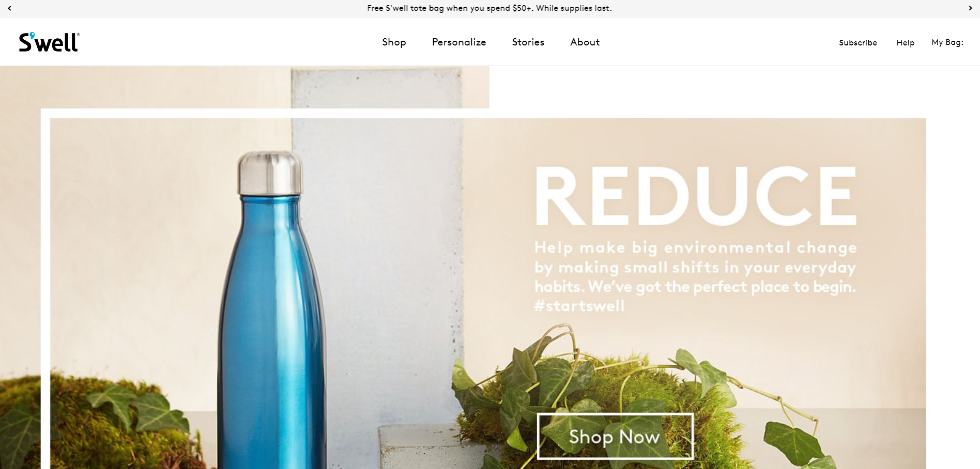Show the previous announcement with left arrow

pos(9,8)
